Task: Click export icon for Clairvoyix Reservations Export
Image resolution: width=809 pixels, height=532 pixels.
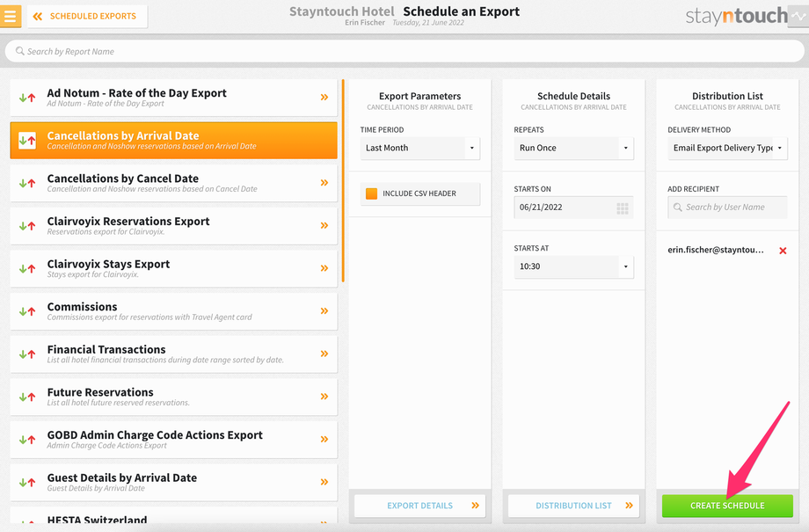Action: click(x=27, y=225)
